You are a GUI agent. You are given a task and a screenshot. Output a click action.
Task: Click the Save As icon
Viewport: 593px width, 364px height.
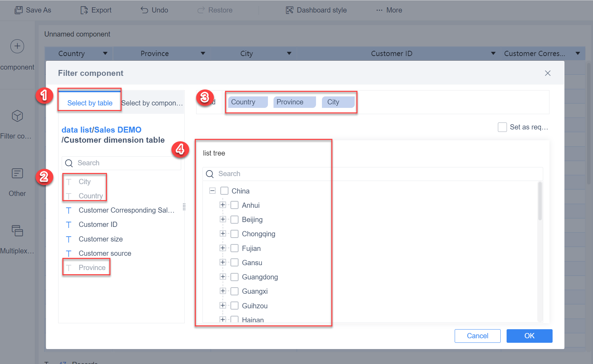(x=18, y=10)
